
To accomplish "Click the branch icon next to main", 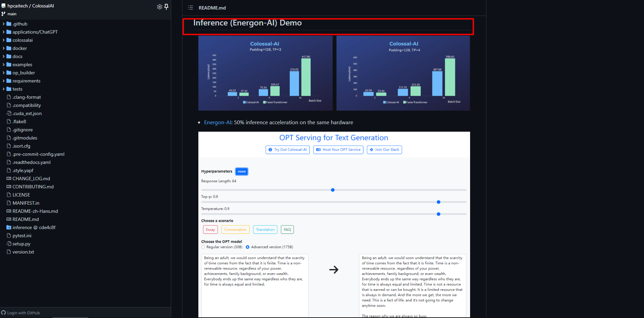I will (x=3, y=14).
